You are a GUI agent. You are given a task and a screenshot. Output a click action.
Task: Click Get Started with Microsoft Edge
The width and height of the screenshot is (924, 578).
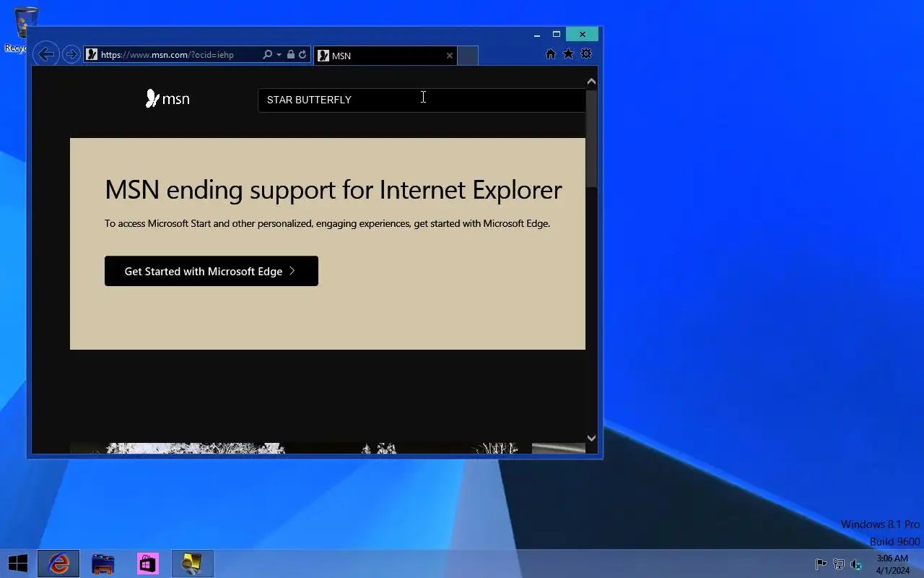pos(212,271)
